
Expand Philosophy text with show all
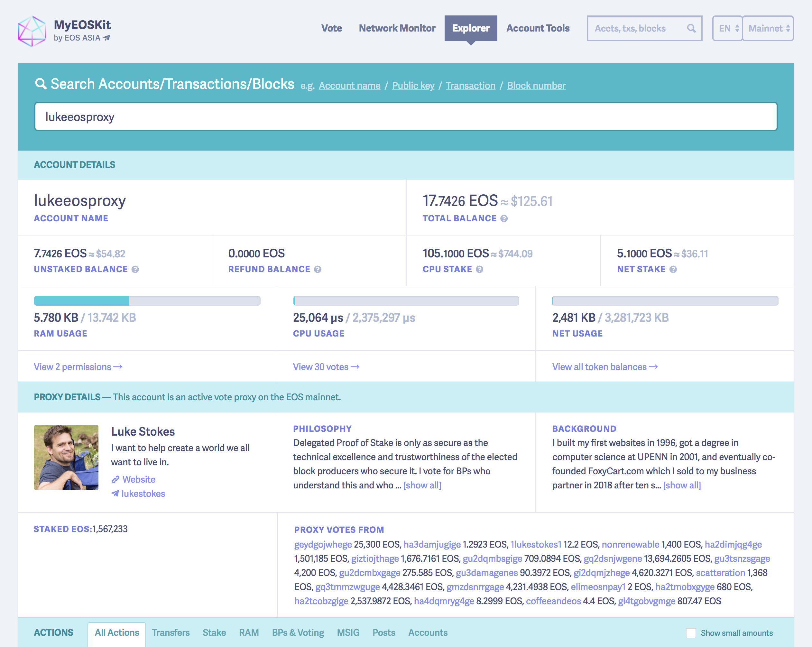(x=422, y=485)
